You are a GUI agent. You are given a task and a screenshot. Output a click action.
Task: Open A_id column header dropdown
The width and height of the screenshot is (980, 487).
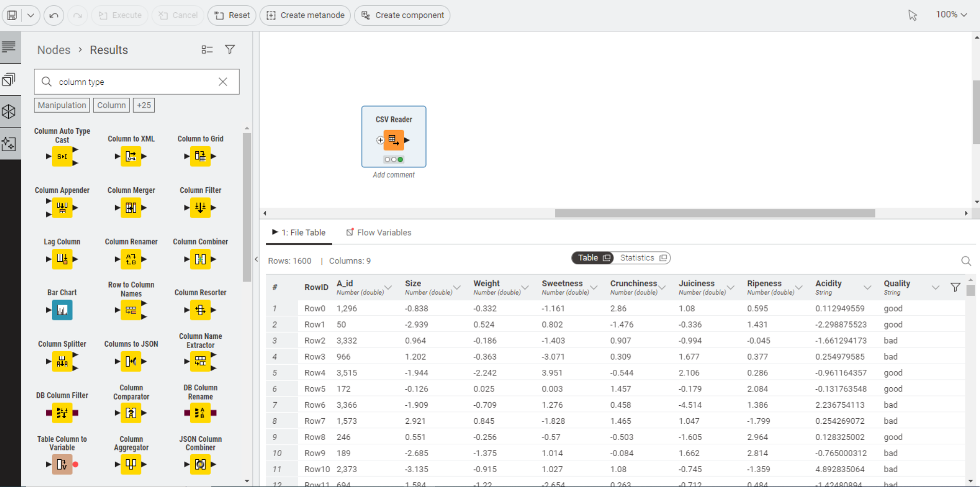[388, 287]
